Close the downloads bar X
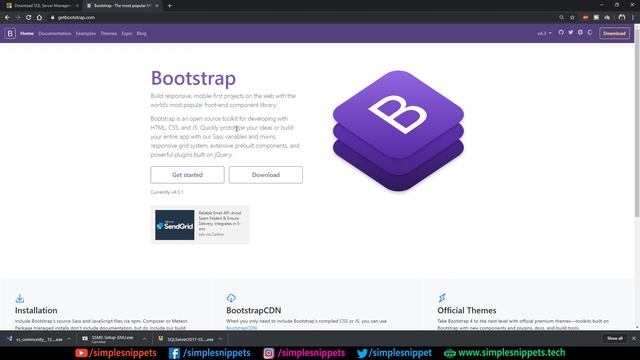Image resolution: width=640 pixels, height=360 pixels. [x=633, y=338]
